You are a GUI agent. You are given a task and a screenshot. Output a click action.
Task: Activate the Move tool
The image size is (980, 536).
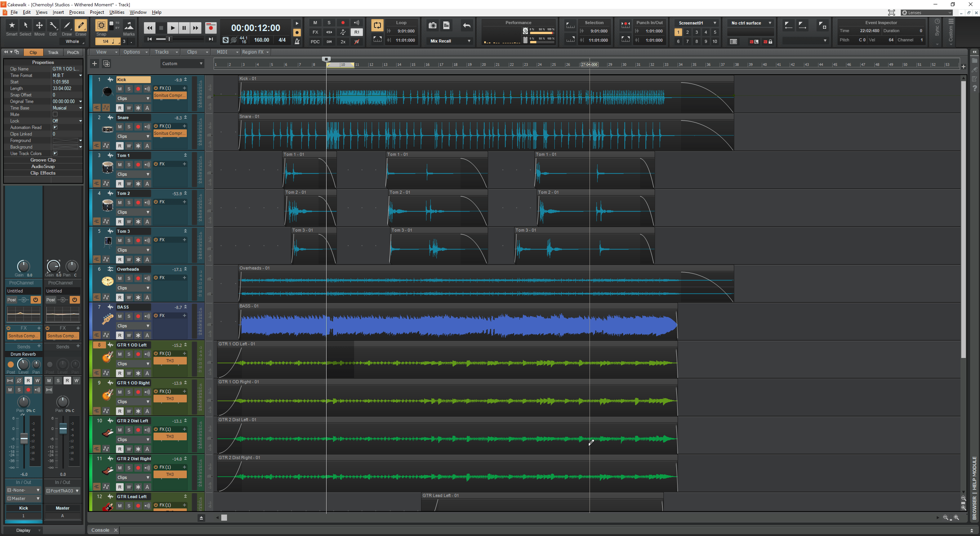coord(39,25)
